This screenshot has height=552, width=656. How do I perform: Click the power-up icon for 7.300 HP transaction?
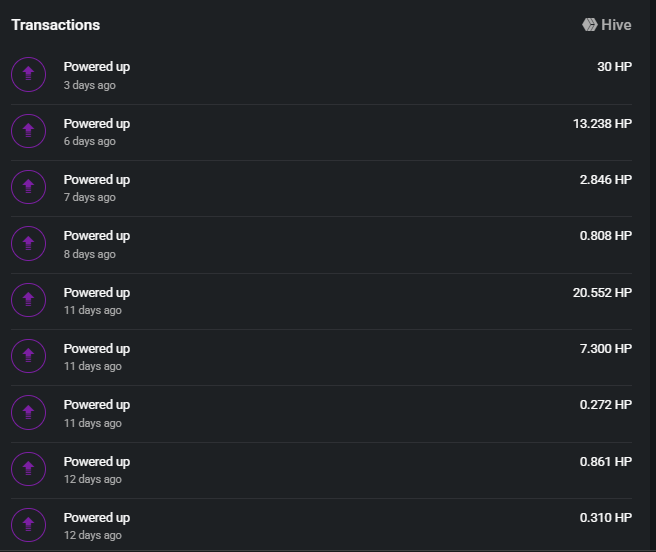point(28,356)
